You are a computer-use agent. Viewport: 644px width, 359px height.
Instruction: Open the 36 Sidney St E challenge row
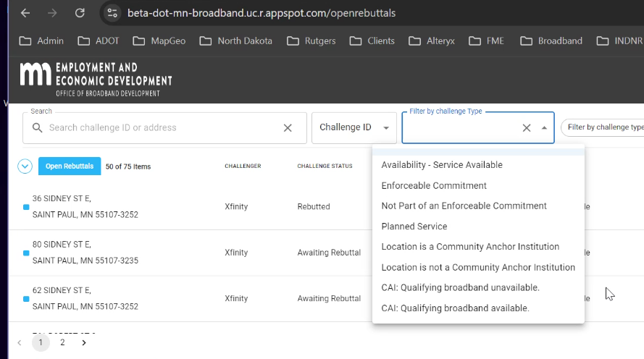point(85,206)
